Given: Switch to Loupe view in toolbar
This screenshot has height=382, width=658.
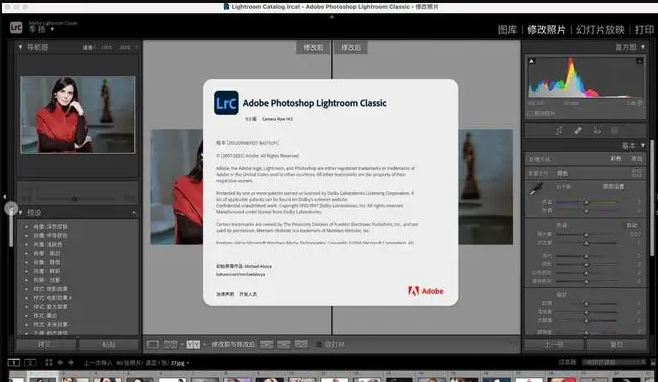Looking at the screenshot, I should click(x=153, y=345).
